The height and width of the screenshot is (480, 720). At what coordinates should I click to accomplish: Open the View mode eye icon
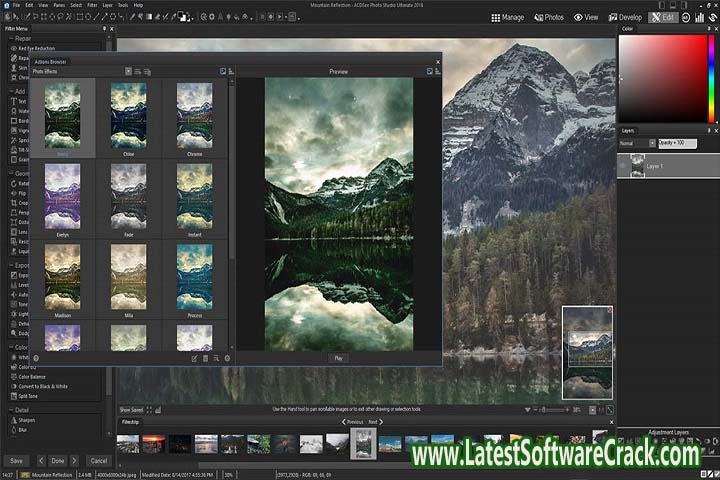click(x=586, y=17)
